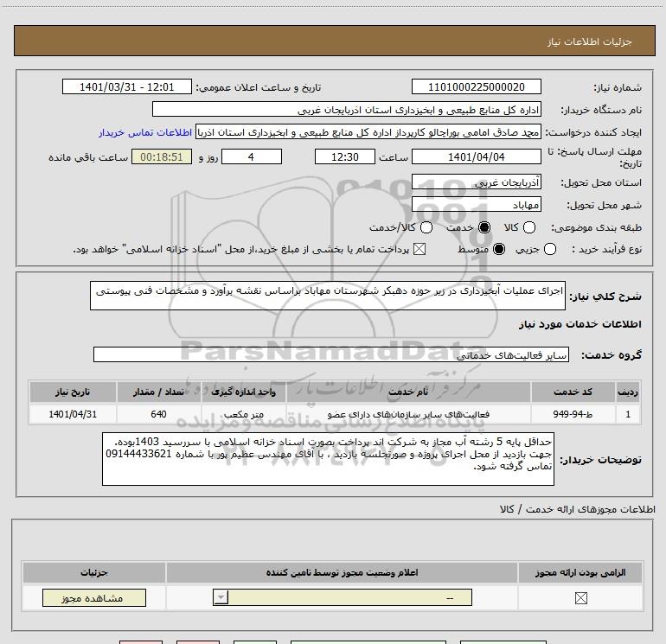Click service name cell in row 1
Viewport: 666px width, 644px height.
point(408,414)
